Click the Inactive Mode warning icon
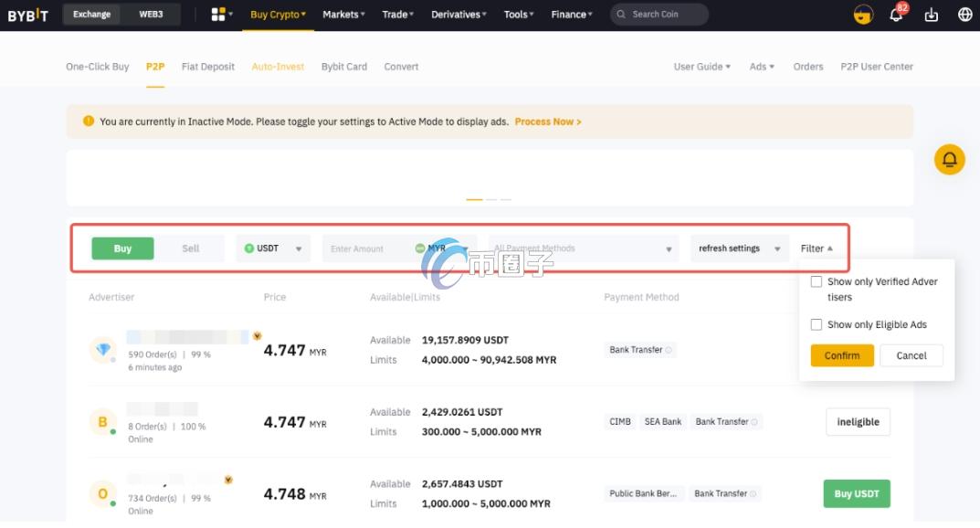Image resolution: width=980 pixels, height=528 pixels. tap(89, 121)
